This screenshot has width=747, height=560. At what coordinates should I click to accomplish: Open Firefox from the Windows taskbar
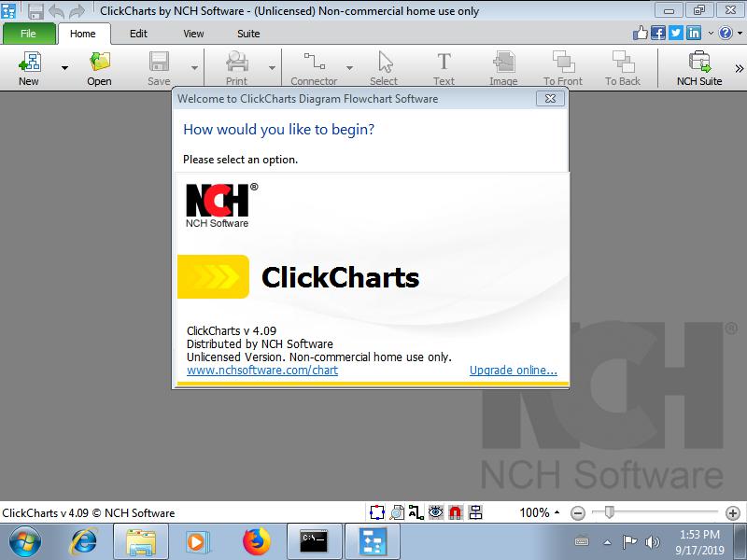255,541
